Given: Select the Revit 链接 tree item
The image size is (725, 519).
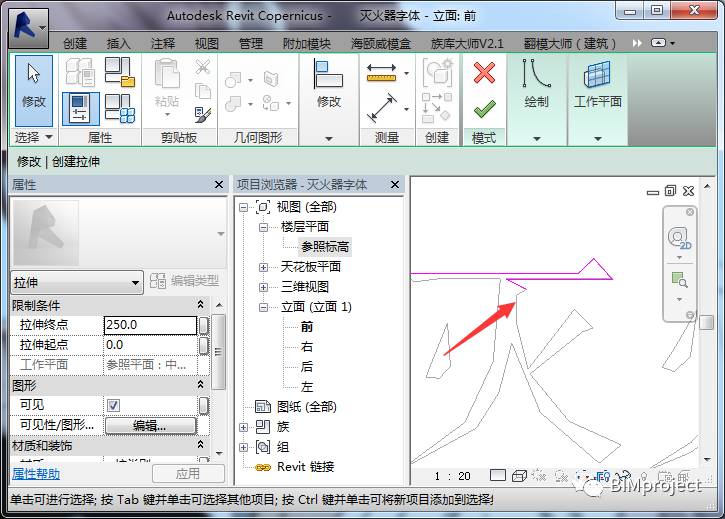Looking at the screenshot, I should pos(305,467).
